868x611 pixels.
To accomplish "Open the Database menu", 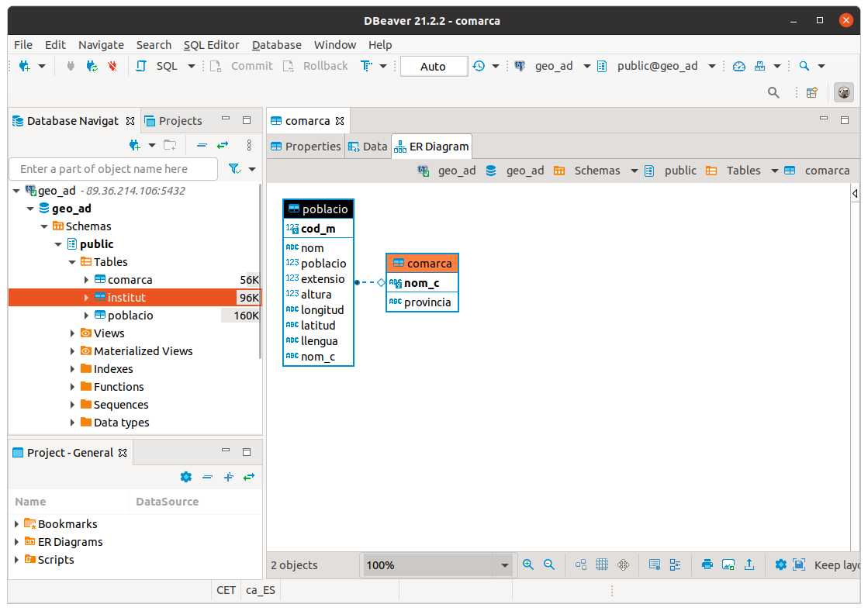I will point(276,45).
